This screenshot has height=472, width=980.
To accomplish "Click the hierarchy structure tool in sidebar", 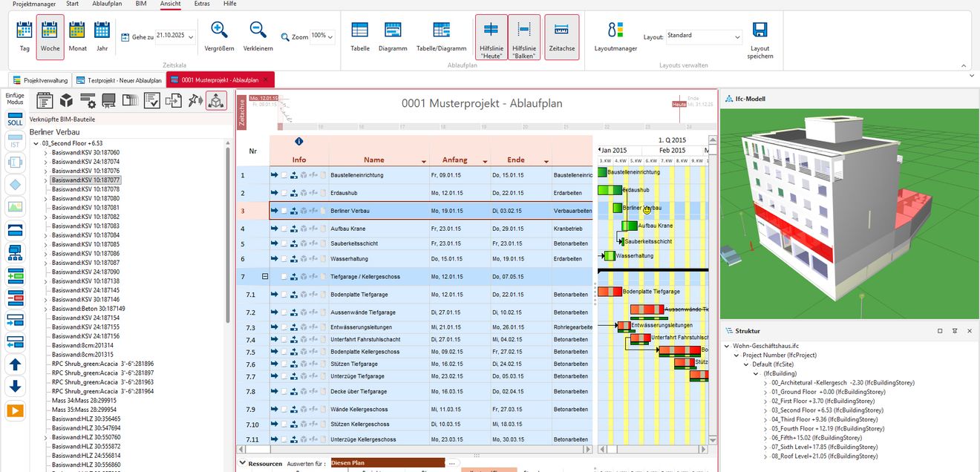I will (16, 252).
